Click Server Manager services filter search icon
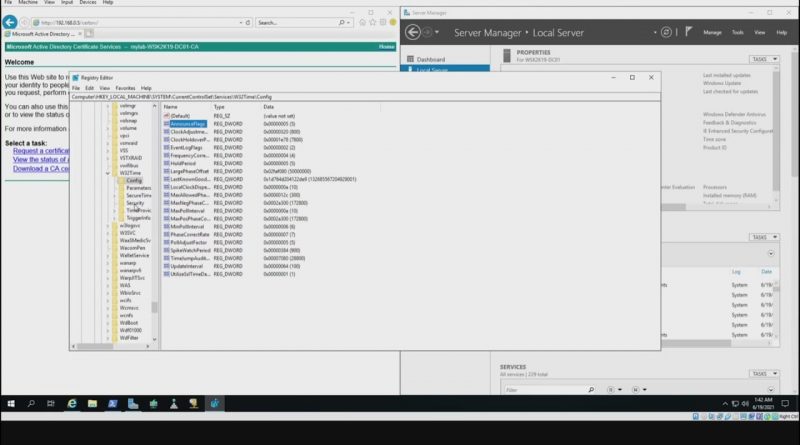Screen dimensions: 800x445 [x=591, y=390]
